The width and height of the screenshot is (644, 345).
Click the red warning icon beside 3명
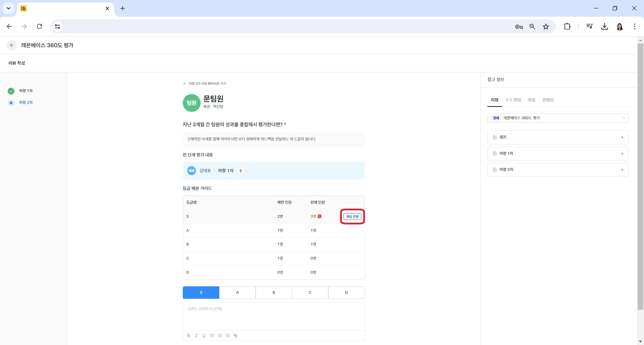pyautogui.click(x=320, y=216)
